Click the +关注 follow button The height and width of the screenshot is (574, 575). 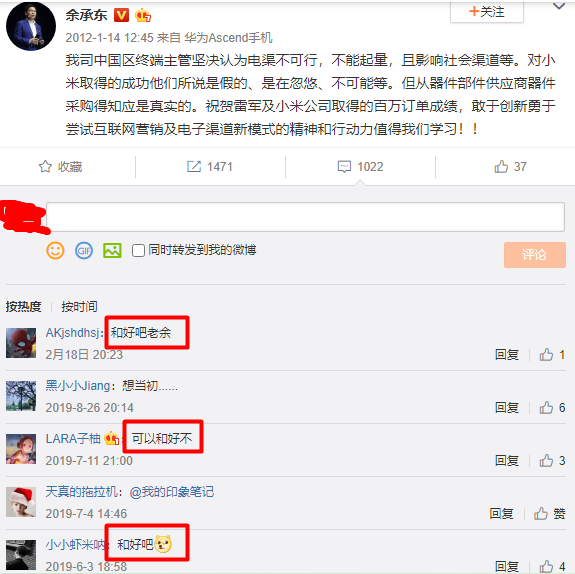487,11
